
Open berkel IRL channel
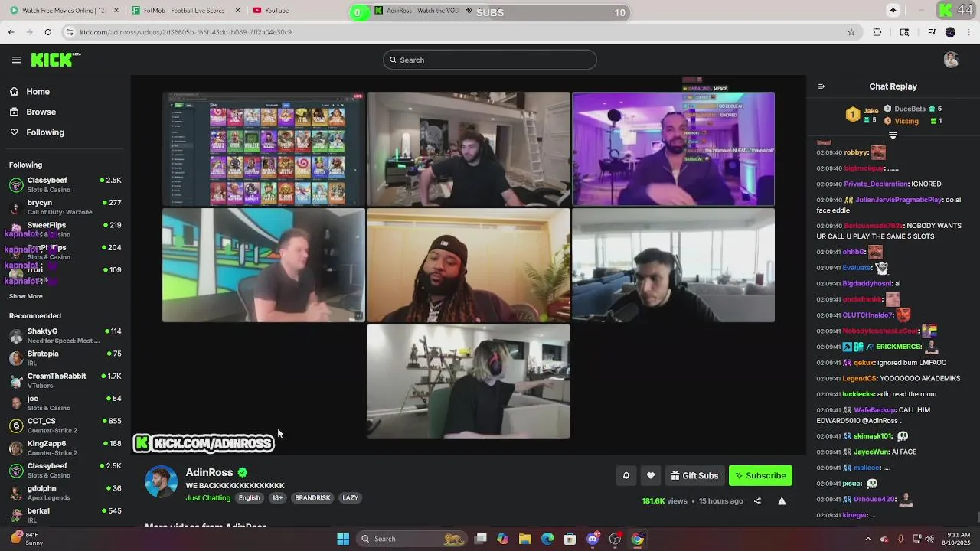[65, 514]
